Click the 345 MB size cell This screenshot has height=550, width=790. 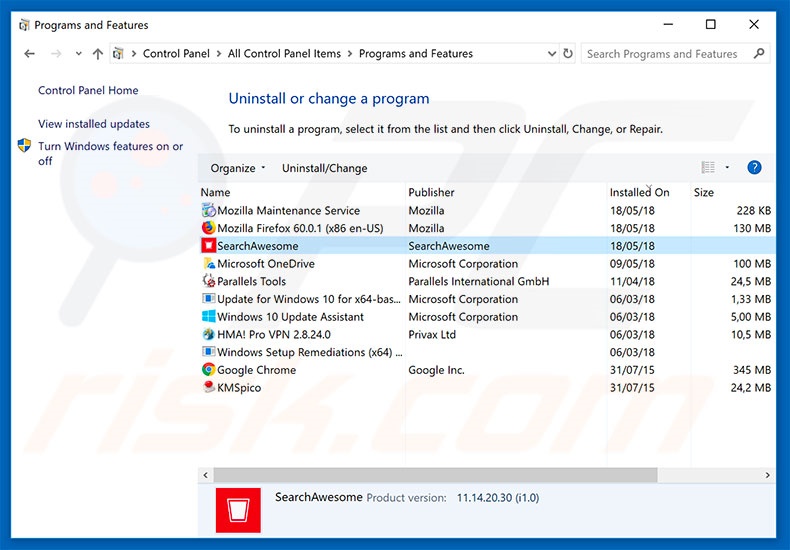coord(752,370)
